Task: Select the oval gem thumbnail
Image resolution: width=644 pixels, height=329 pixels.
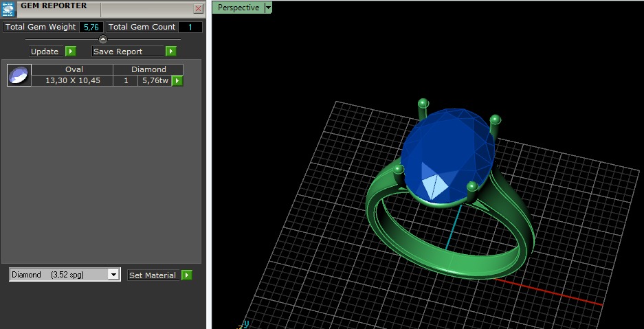Action: (x=19, y=76)
